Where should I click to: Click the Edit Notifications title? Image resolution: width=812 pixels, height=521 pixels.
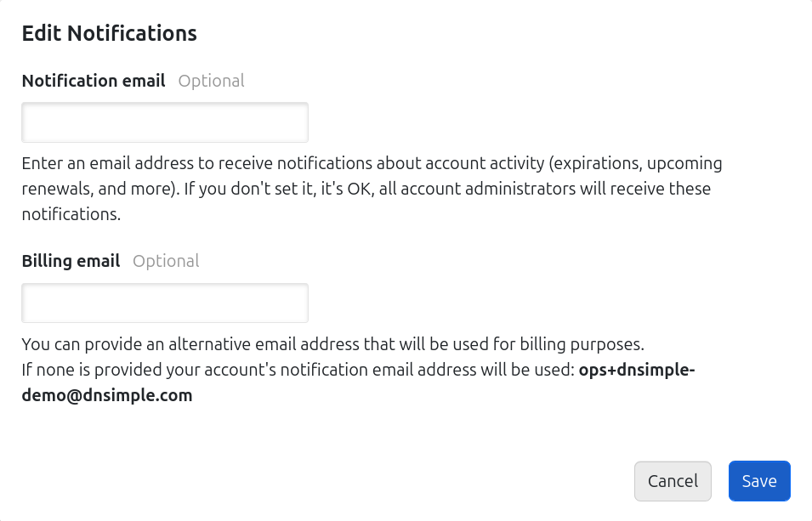109,32
